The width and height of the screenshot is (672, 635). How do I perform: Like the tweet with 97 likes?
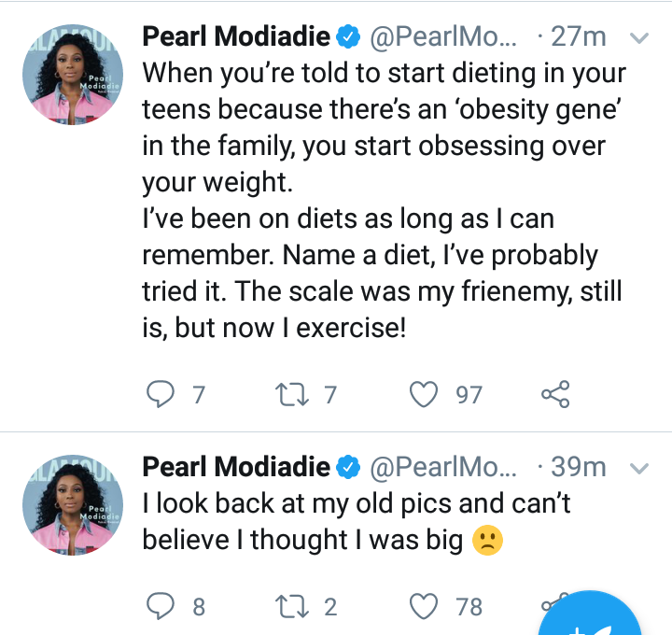coord(424,394)
